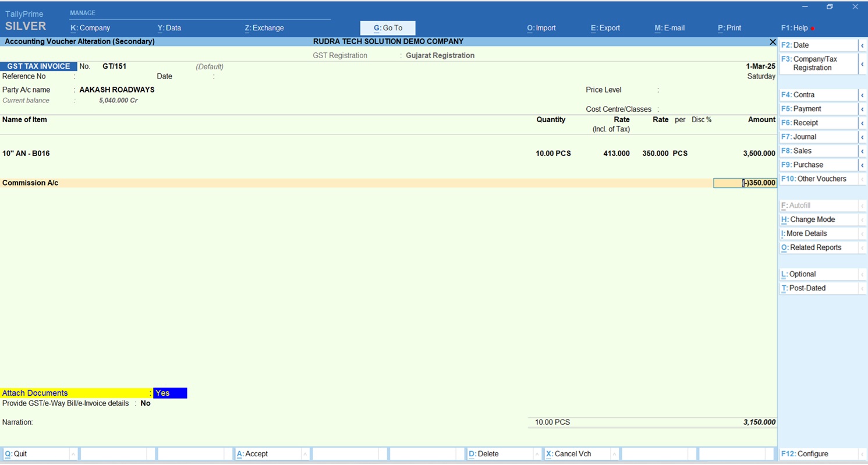868x465 pixels.
Task: Open F1 Help
Action: (795, 28)
